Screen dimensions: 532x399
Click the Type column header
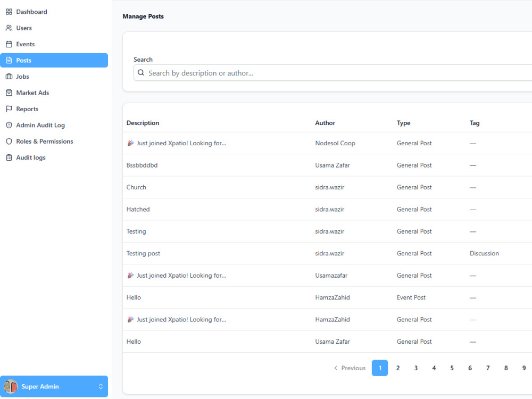click(x=403, y=123)
